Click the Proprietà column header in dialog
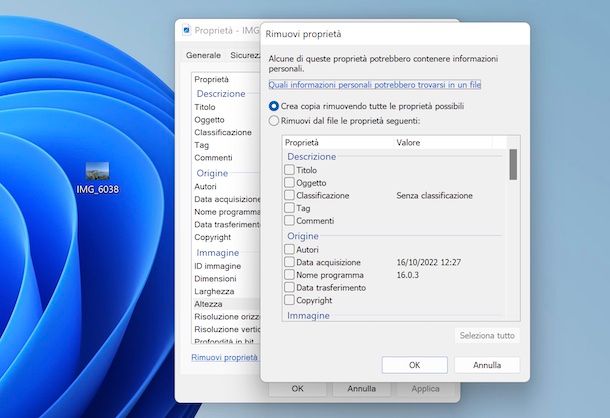 pyautogui.click(x=338, y=142)
